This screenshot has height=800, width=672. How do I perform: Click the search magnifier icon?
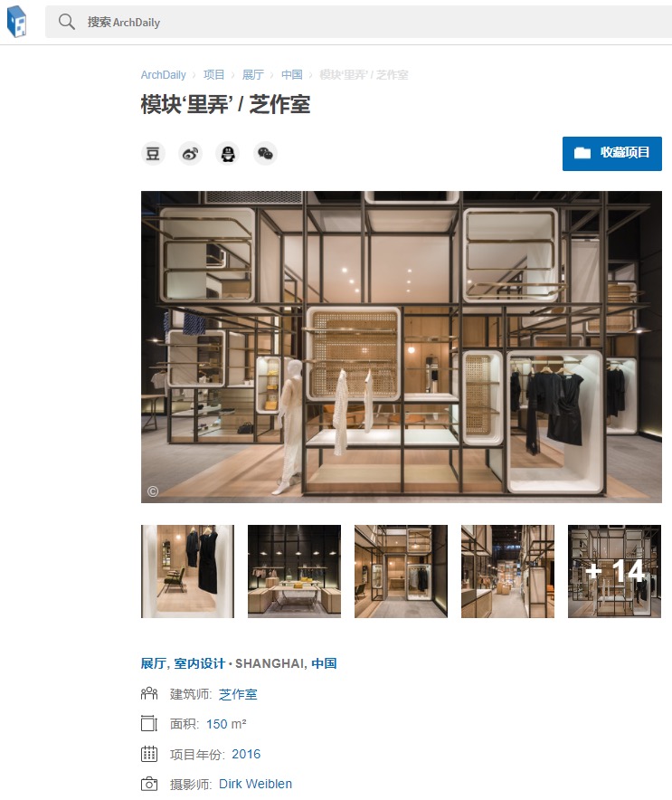tap(67, 22)
